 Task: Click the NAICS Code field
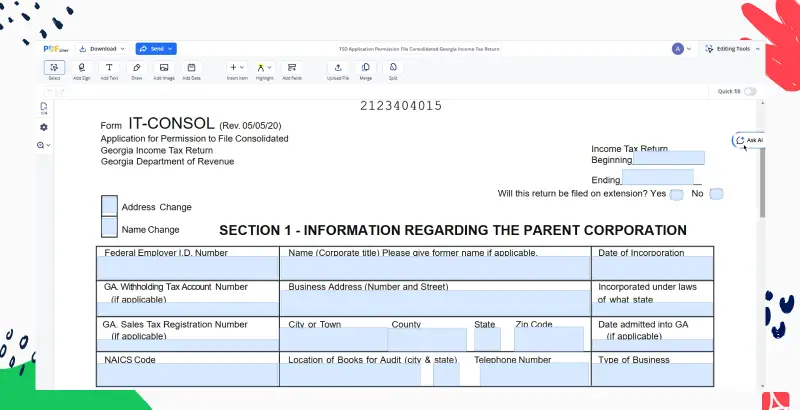tap(188, 374)
